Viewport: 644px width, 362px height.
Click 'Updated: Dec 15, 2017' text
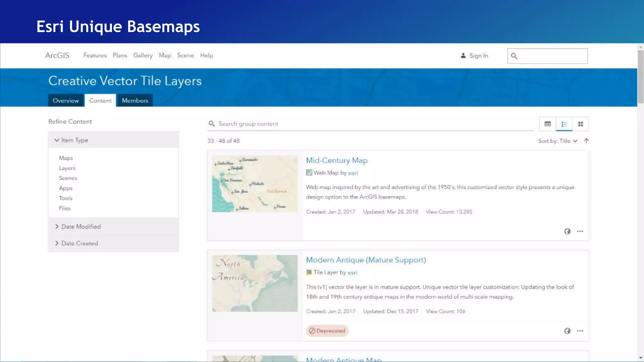391,311
